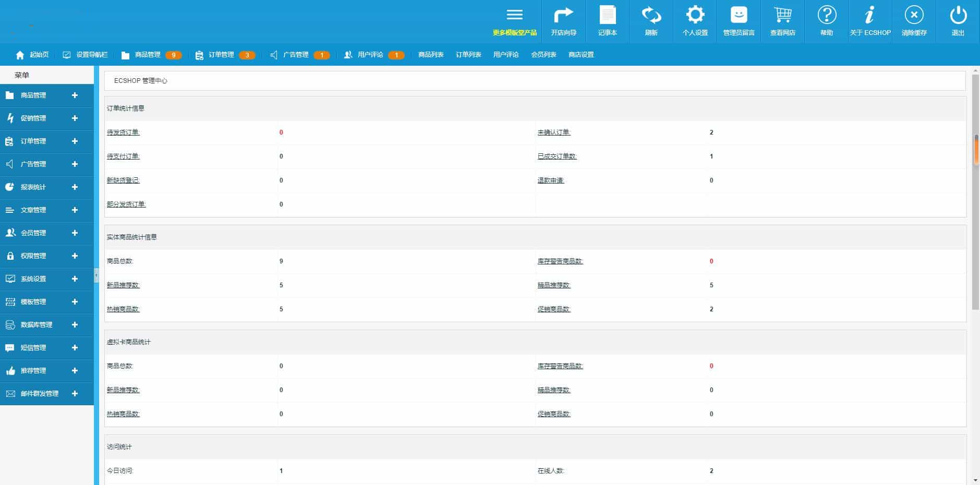Open the 开店向导 wizard icon

563,21
